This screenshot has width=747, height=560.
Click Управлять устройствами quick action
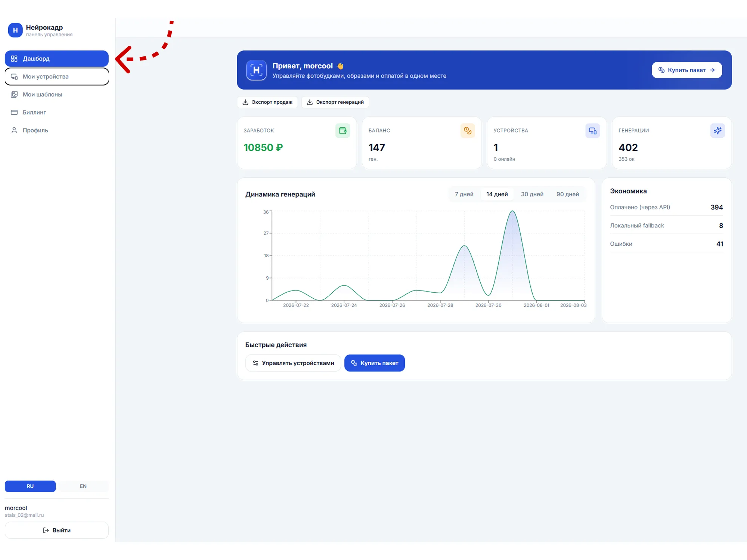click(x=293, y=363)
